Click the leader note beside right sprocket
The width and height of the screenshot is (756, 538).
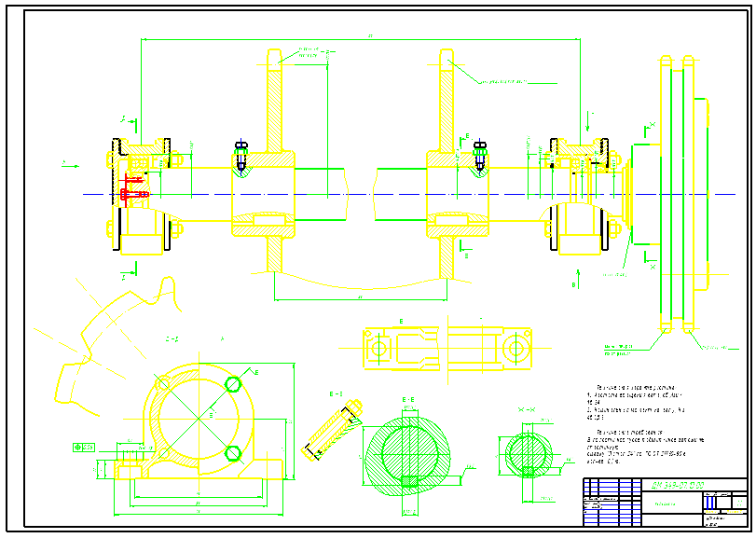(x=502, y=82)
